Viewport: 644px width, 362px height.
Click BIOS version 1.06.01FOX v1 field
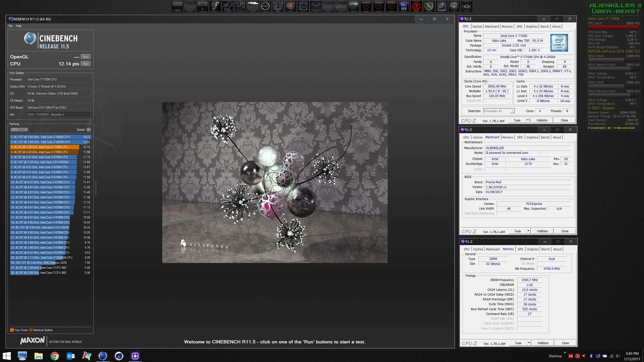click(528, 187)
